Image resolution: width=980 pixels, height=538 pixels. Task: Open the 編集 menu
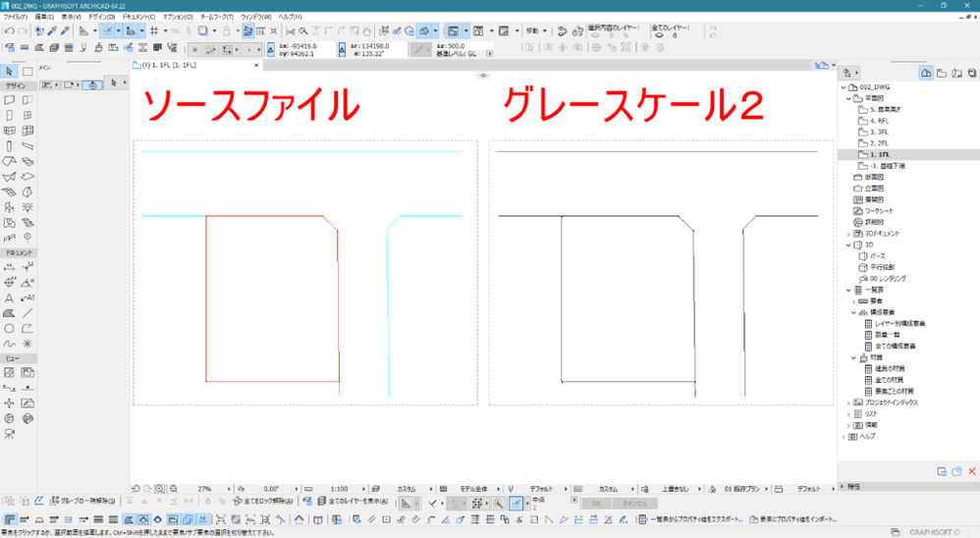[44, 17]
